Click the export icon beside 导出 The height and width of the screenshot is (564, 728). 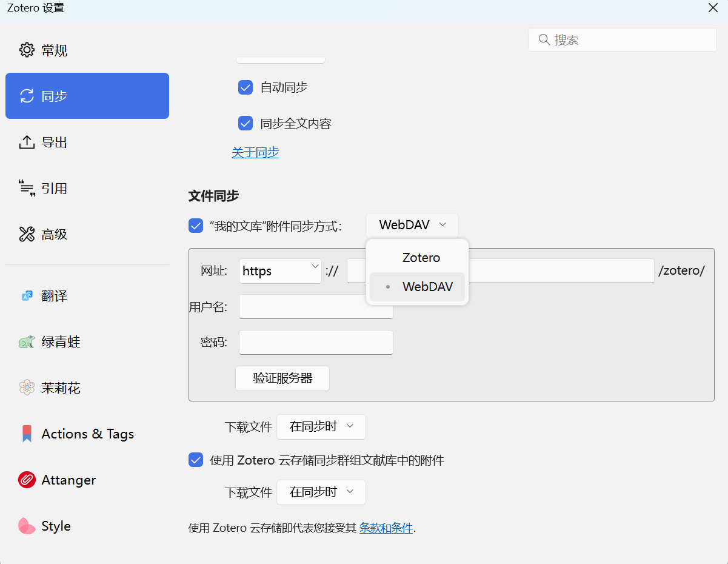(27, 143)
